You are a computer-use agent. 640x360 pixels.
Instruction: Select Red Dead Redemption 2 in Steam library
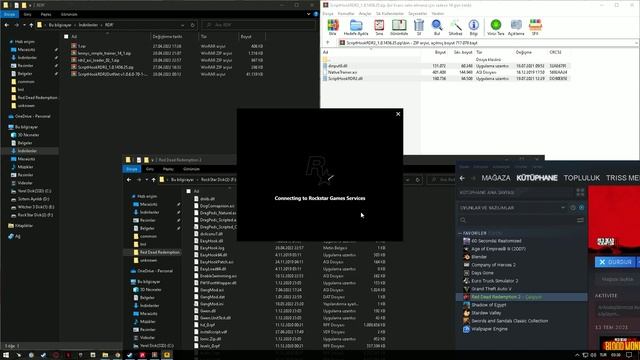coord(521,297)
